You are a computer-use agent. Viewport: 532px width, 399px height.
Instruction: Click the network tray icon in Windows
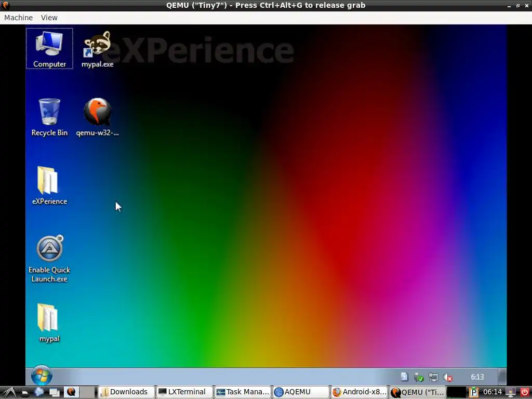pyautogui.click(x=433, y=377)
